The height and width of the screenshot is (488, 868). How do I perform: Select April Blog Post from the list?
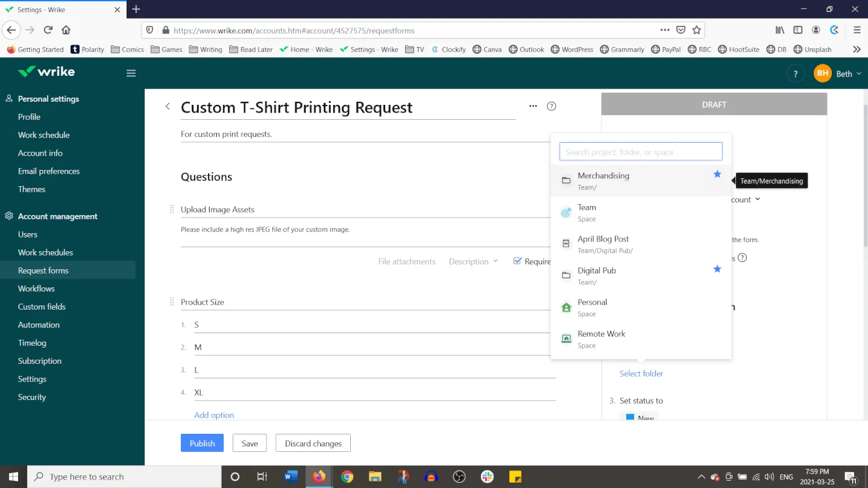(x=641, y=244)
